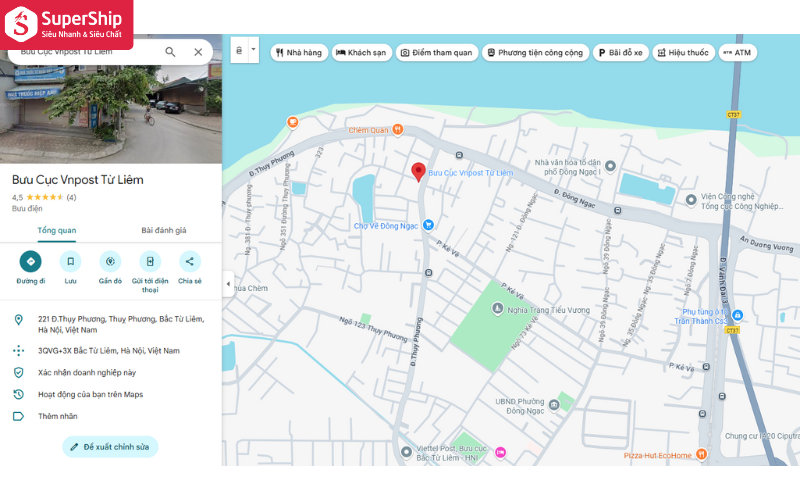Click the Chia sẻ share icon
The height and width of the screenshot is (500, 800).
tap(190, 262)
